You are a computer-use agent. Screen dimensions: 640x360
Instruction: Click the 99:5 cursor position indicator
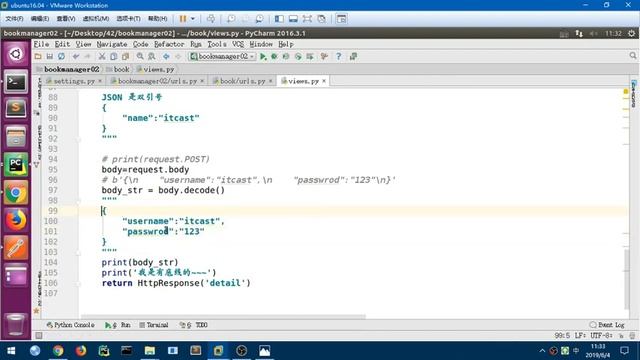[x=562, y=336]
